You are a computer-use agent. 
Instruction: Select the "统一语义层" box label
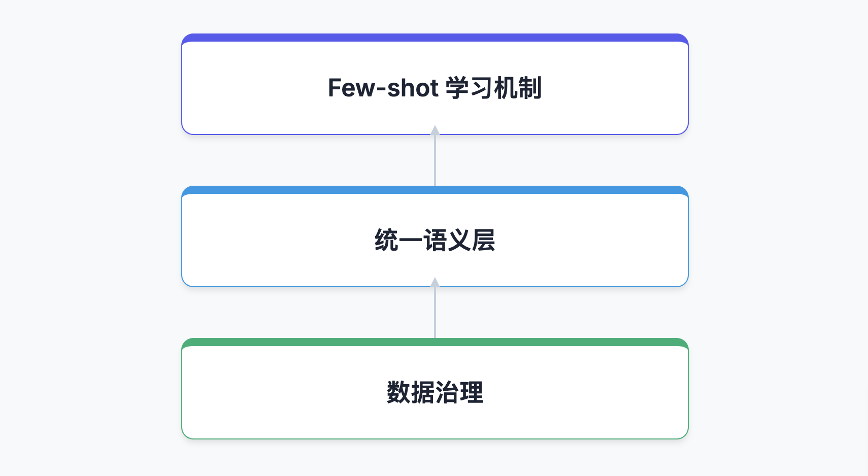pyautogui.click(x=435, y=240)
